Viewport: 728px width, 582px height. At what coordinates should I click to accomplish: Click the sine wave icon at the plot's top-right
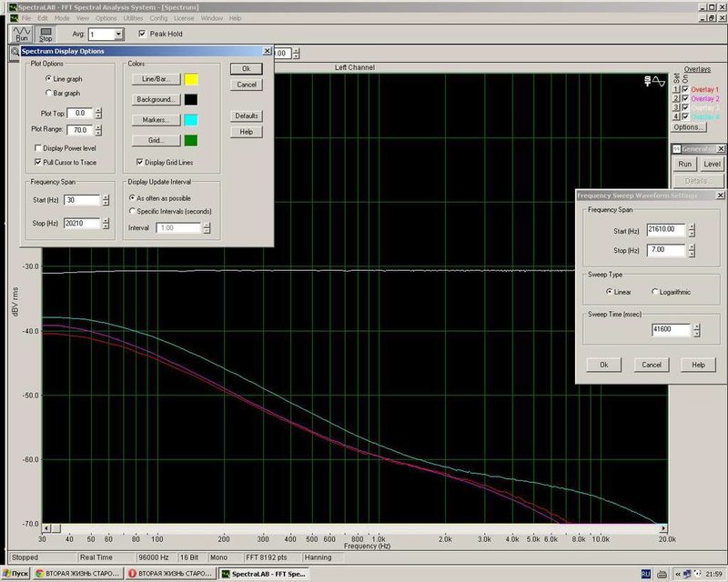coord(659,81)
